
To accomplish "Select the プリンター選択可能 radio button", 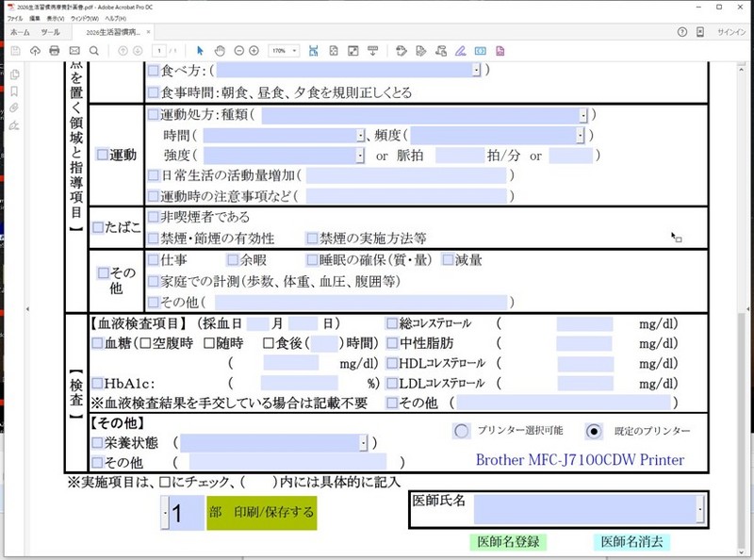I will click(461, 431).
